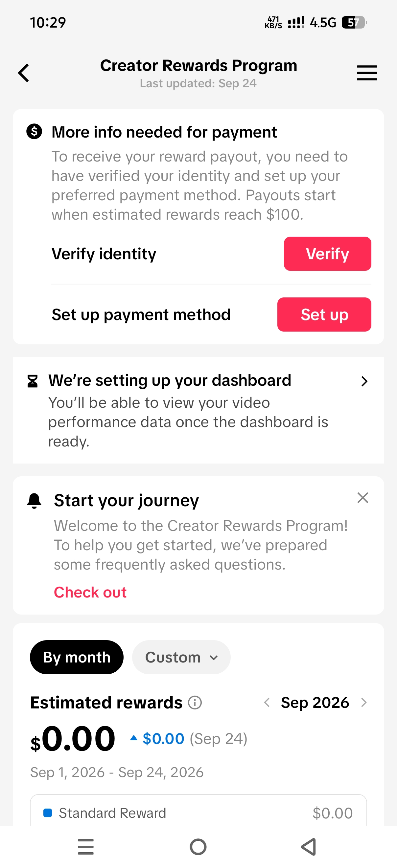Tap the back arrow in header
This screenshot has height=868, width=397.
point(24,73)
